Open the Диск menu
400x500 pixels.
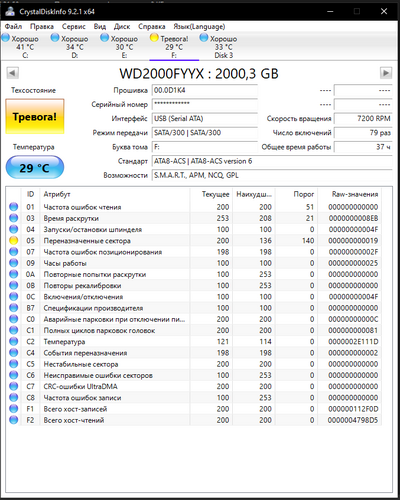[122, 26]
